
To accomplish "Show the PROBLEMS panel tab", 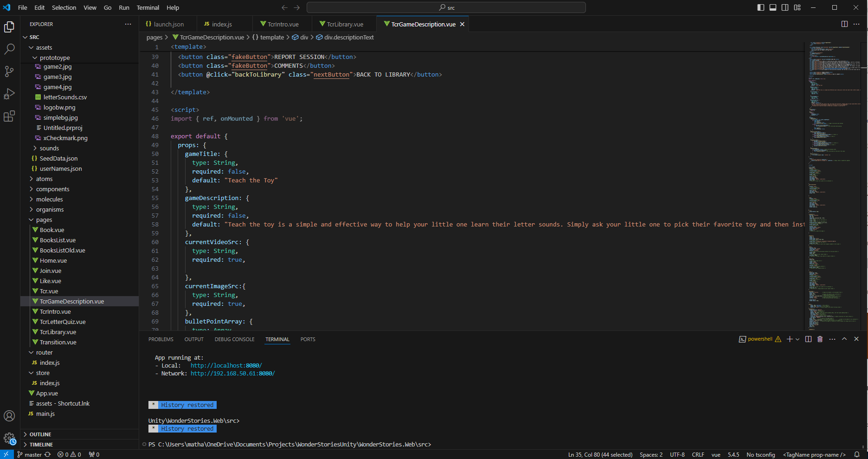I will (161, 339).
